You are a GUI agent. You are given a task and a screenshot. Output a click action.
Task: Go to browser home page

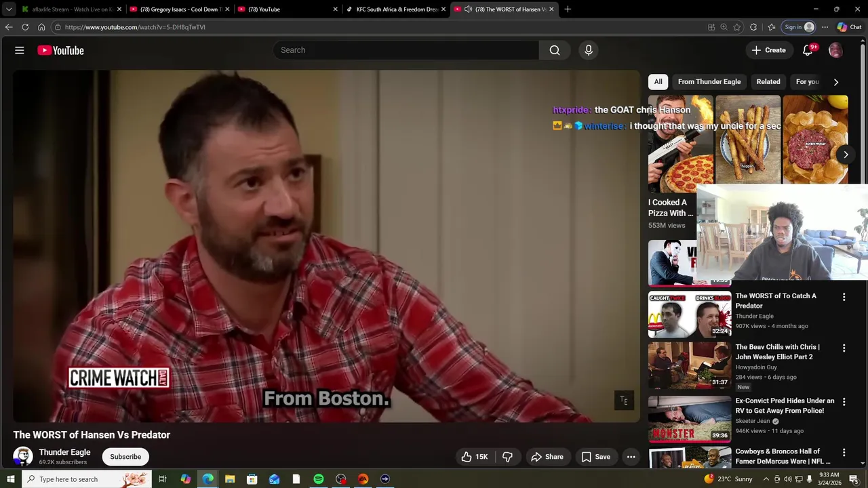[41, 27]
